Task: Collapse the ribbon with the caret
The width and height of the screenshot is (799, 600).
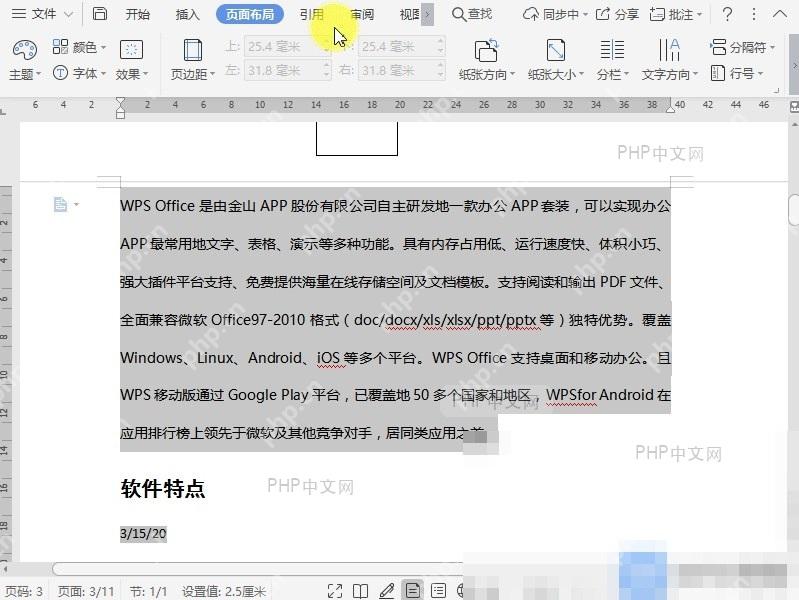Action: click(x=780, y=14)
